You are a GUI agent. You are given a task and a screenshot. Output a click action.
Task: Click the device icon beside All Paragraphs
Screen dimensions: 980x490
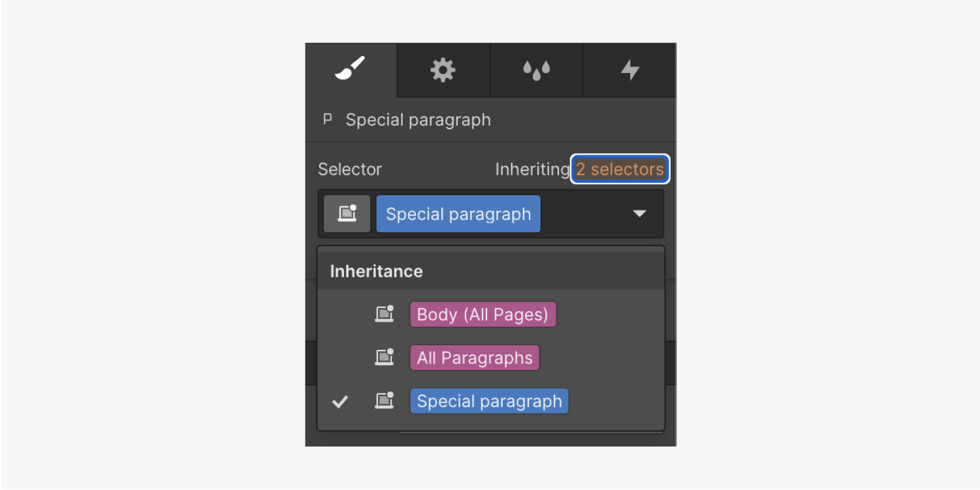385,358
